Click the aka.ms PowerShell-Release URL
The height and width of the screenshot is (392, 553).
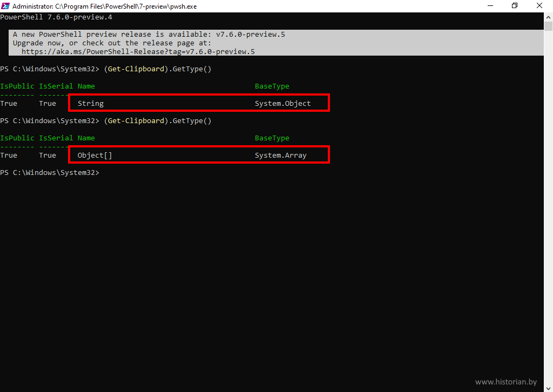138,52
